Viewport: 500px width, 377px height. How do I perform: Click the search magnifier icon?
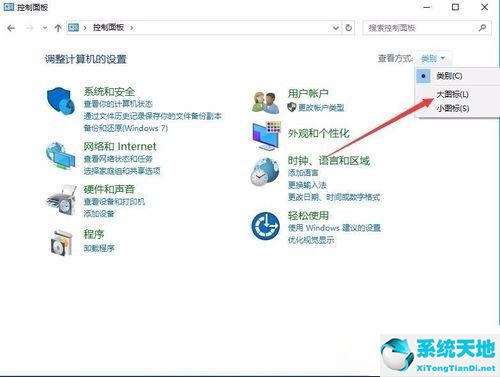pyautogui.click(x=482, y=28)
